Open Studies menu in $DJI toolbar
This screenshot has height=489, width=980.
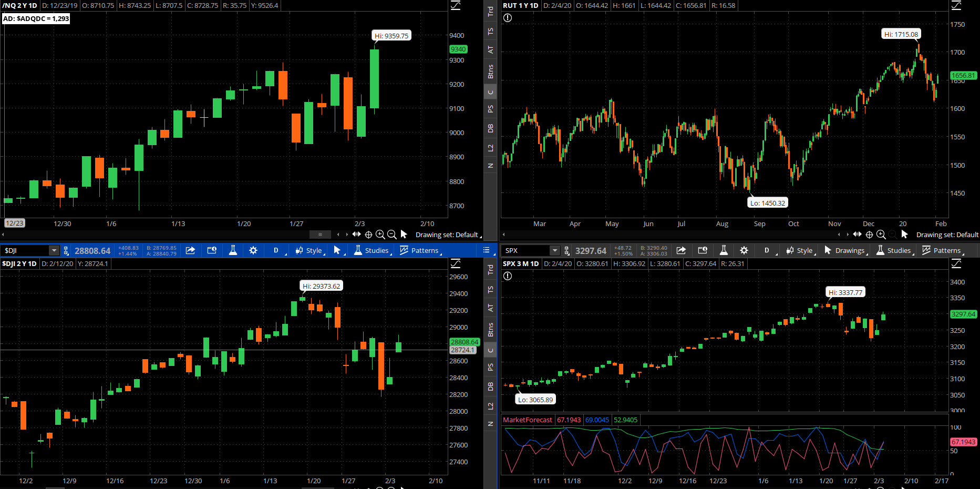(x=372, y=251)
